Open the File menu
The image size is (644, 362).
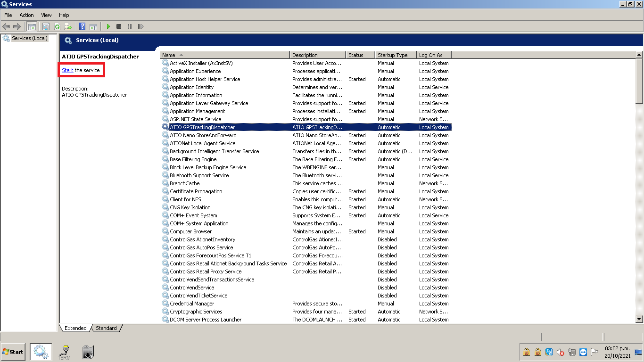coord(8,15)
